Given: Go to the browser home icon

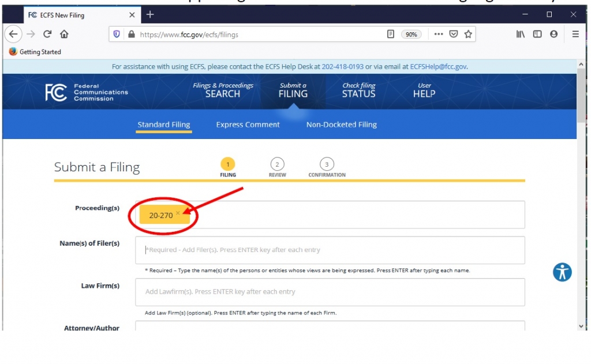Looking at the screenshot, I should [x=64, y=34].
